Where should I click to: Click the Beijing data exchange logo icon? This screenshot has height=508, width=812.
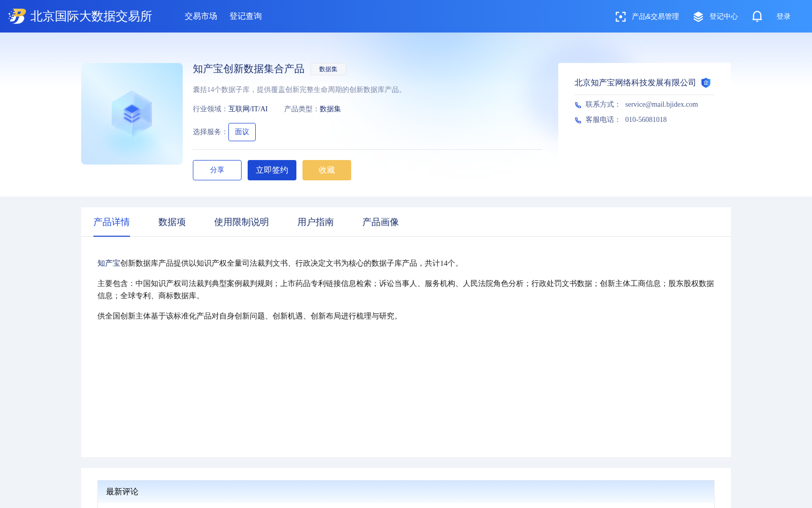(x=17, y=16)
